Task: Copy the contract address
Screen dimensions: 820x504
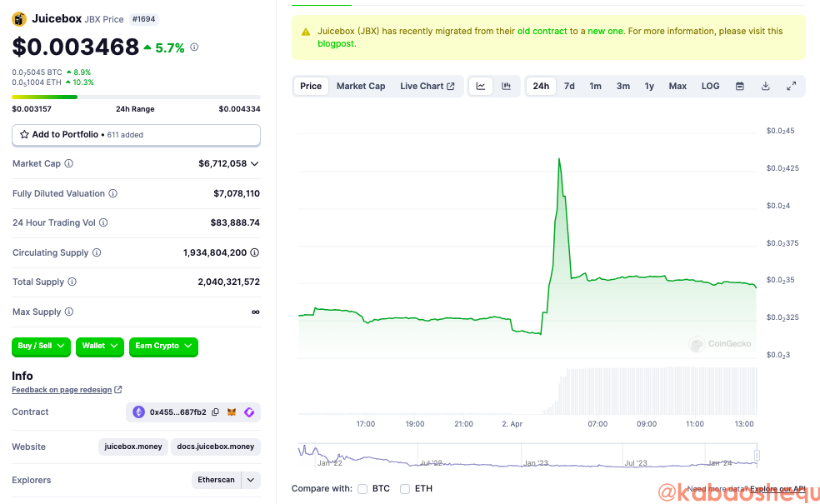Action: point(215,412)
